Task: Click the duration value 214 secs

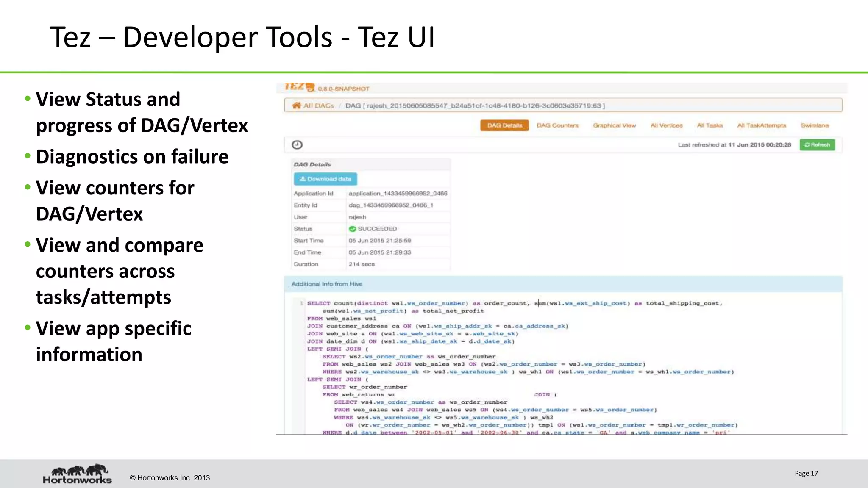Action: pyautogui.click(x=362, y=264)
